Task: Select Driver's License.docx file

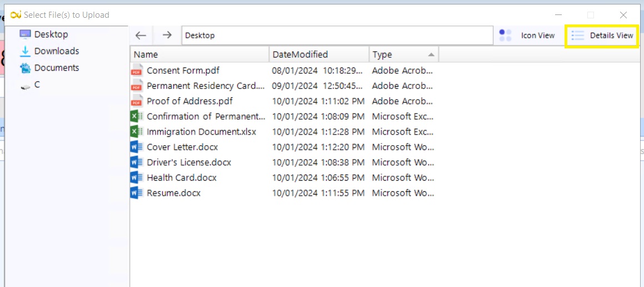Action: point(188,162)
